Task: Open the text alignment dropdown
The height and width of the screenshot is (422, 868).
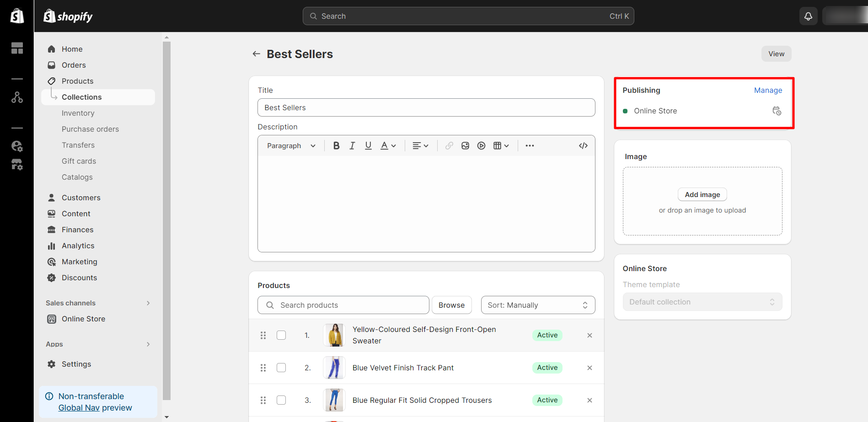Action: pos(420,145)
